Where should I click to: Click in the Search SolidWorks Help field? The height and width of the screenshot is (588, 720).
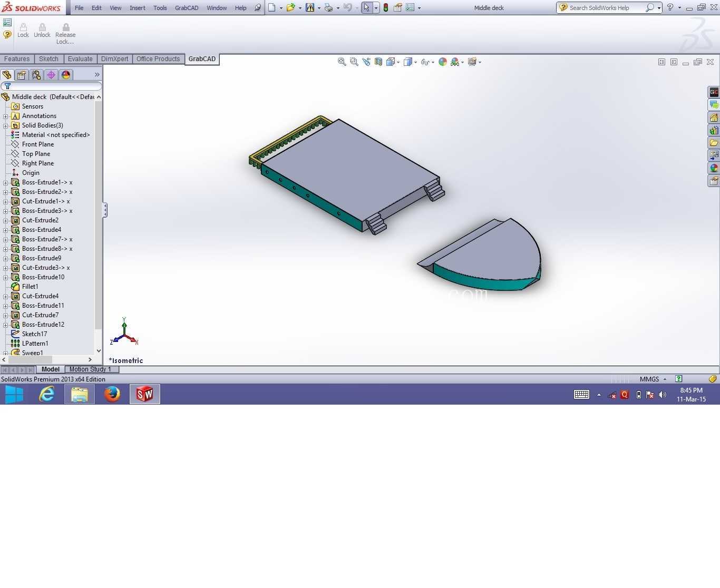[606, 8]
